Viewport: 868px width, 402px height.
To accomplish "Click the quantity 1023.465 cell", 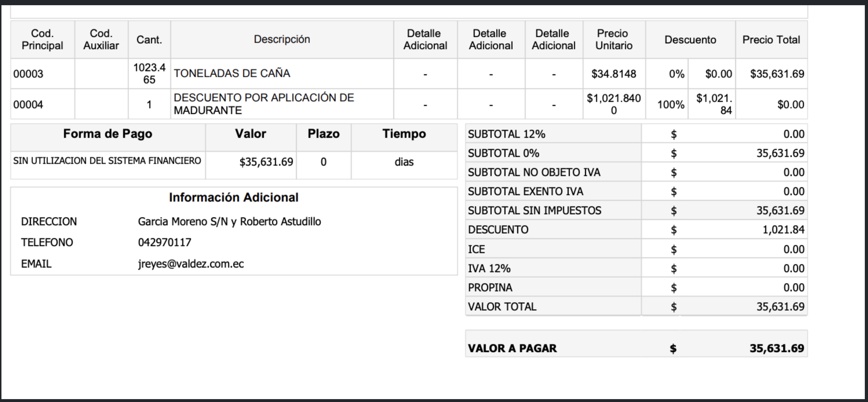I will [x=149, y=74].
